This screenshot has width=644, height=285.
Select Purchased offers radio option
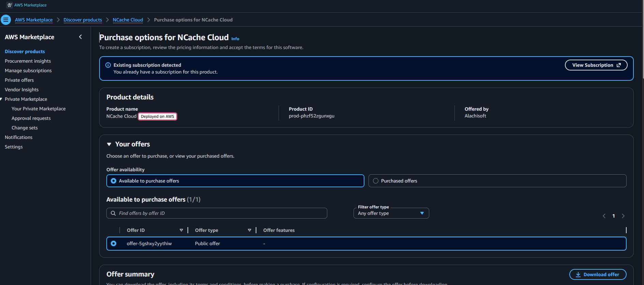tap(376, 181)
